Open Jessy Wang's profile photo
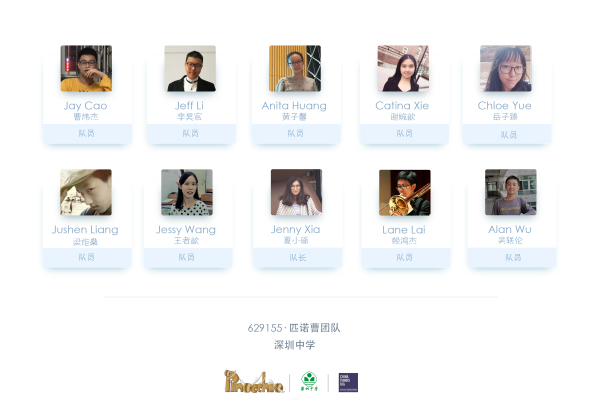This screenshot has width=600, height=406. [187, 192]
